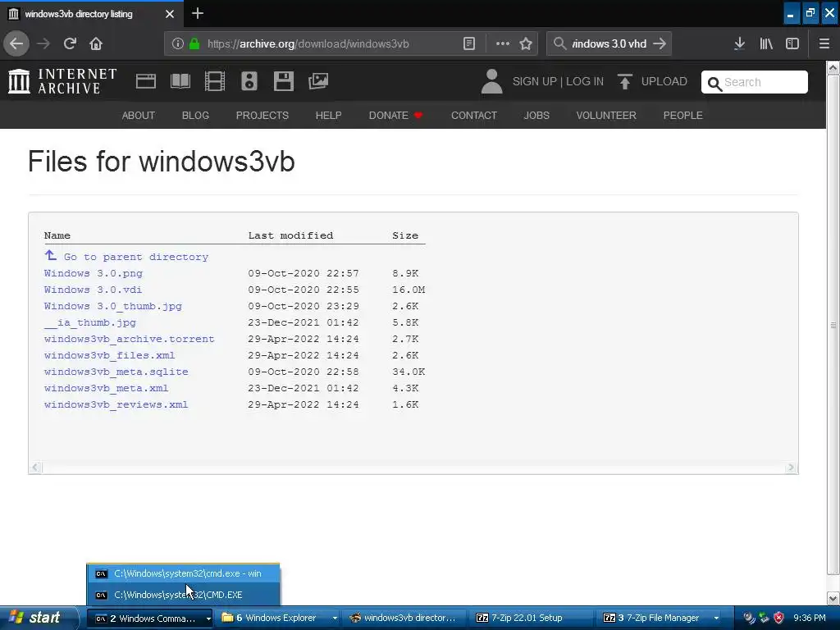Click the browser search box text

tap(609, 44)
